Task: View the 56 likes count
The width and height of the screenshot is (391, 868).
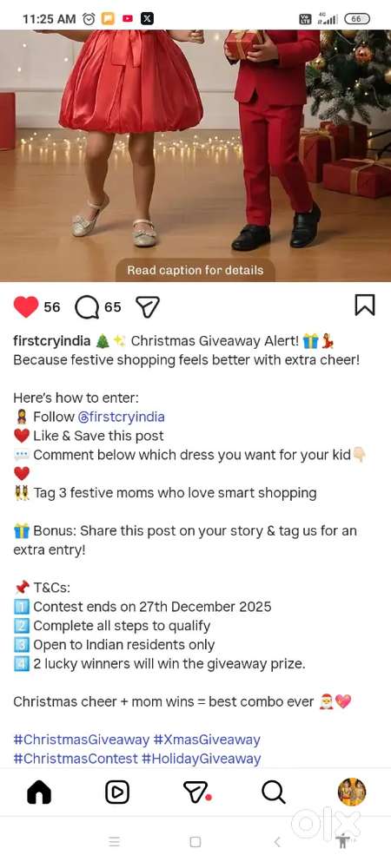Action: [51, 306]
